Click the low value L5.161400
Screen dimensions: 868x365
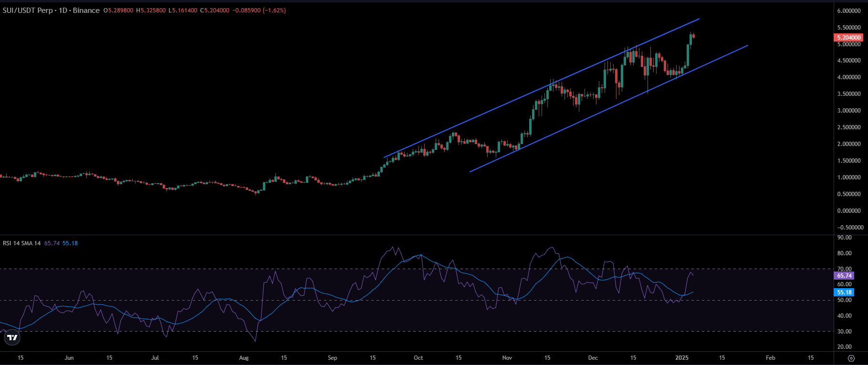tap(183, 10)
